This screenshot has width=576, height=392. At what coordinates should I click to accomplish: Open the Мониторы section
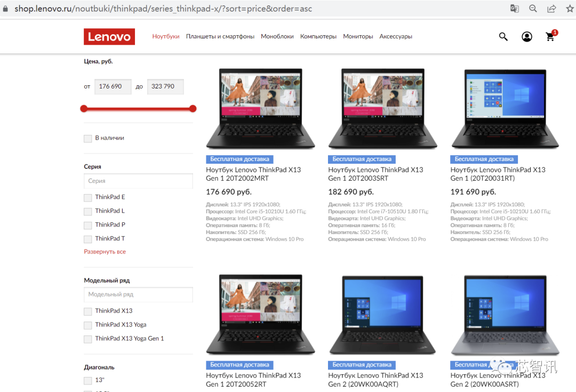[x=358, y=36]
